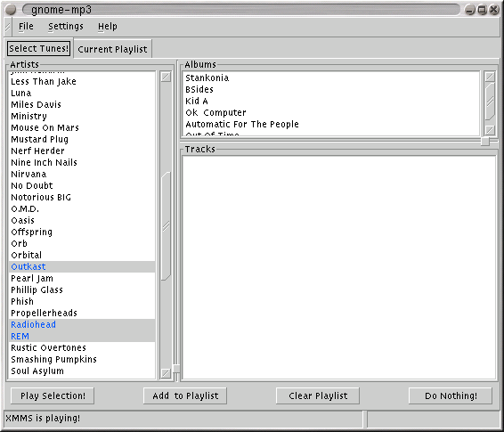
Task: Click the pane handle between Albums and Tracks
Action: click(x=485, y=141)
